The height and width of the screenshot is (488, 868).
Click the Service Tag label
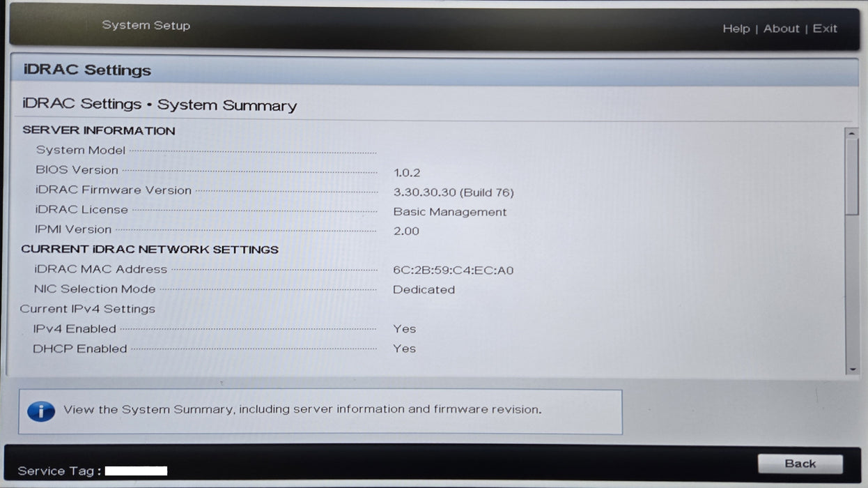(60, 471)
